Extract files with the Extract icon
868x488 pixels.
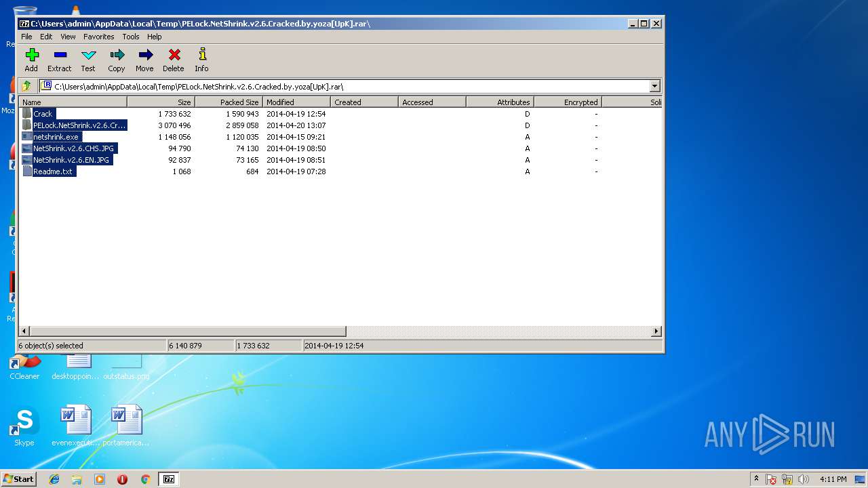60,60
